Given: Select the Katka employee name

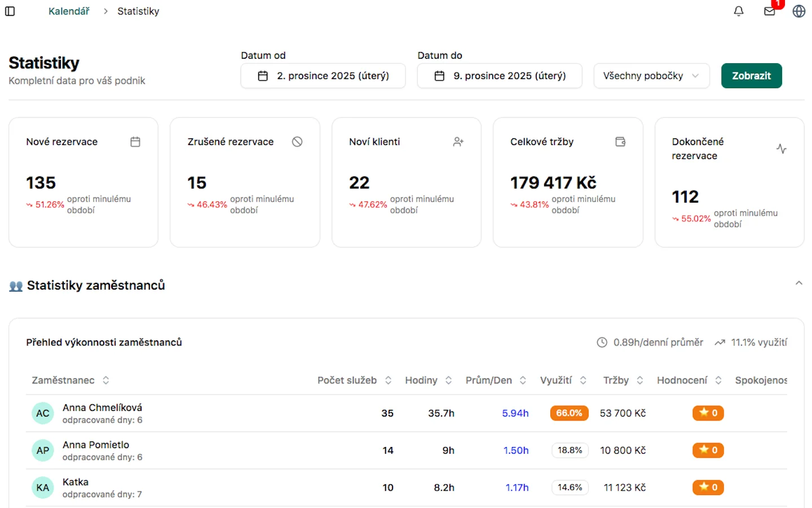Looking at the screenshot, I should (76, 482).
